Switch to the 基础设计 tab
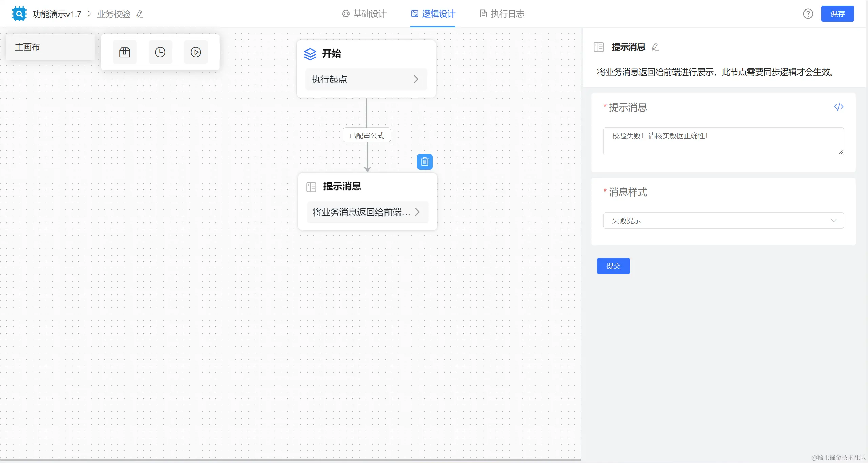The height and width of the screenshot is (463, 868). click(x=364, y=14)
